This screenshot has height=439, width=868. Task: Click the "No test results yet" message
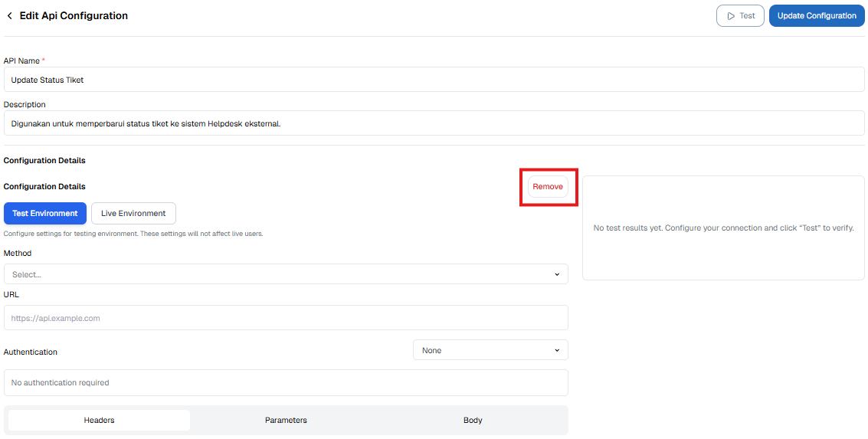(723, 228)
